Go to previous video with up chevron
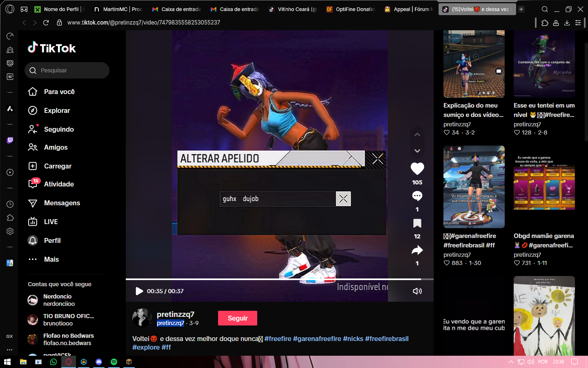Screen dimensions: 588x368 point(417,135)
